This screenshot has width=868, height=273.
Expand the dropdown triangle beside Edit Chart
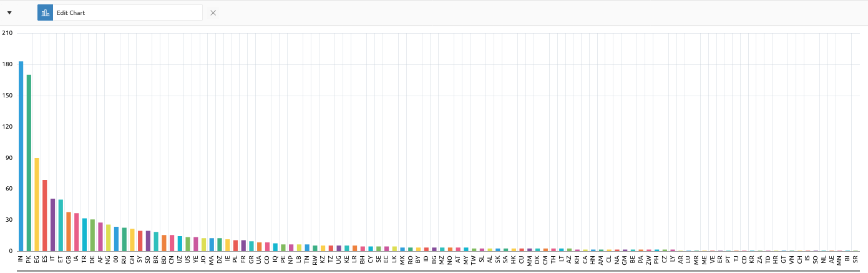(x=9, y=12)
